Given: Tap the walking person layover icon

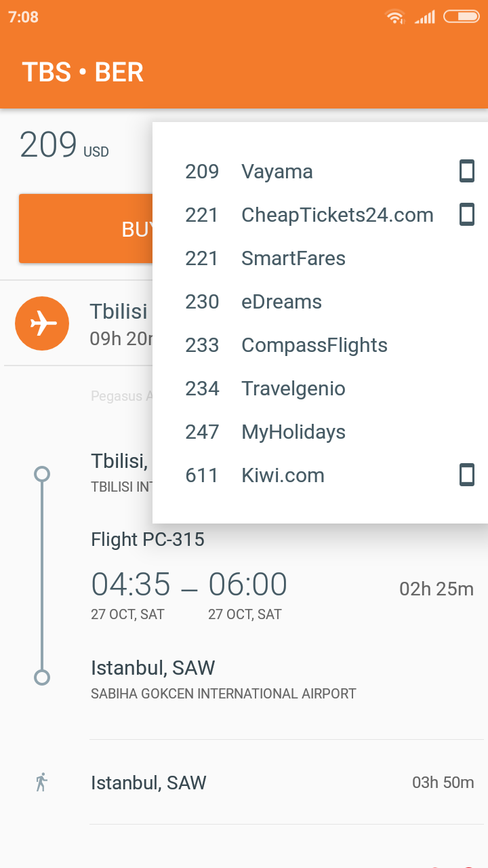Looking at the screenshot, I should coord(41,782).
